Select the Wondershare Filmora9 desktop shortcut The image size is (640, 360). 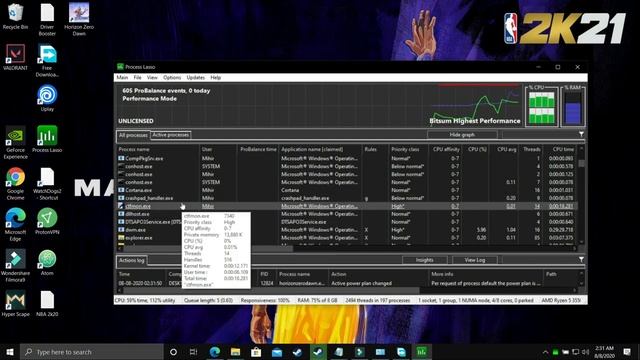click(x=16, y=266)
